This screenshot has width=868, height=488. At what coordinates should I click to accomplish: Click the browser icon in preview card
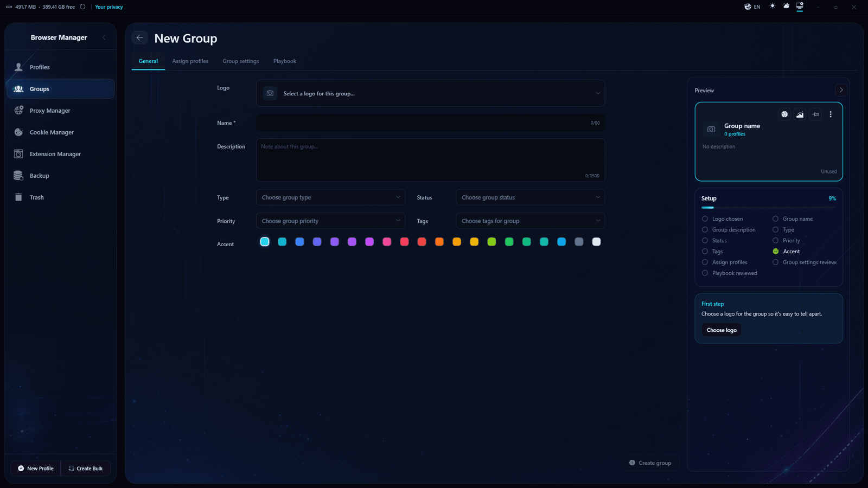coord(784,114)
